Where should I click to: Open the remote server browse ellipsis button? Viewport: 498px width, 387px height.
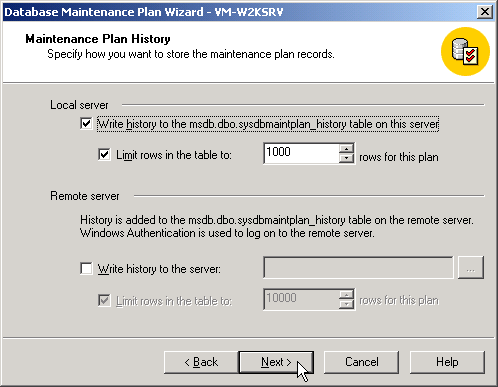pos(471,267)
